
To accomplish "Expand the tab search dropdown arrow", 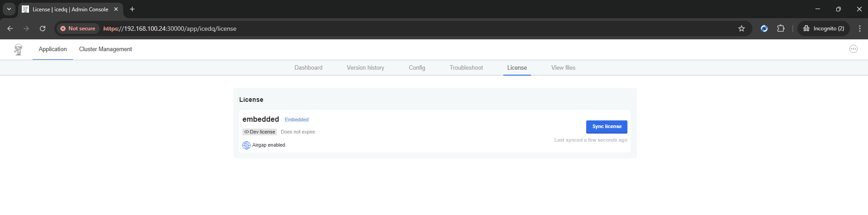I will click(9, 9).
